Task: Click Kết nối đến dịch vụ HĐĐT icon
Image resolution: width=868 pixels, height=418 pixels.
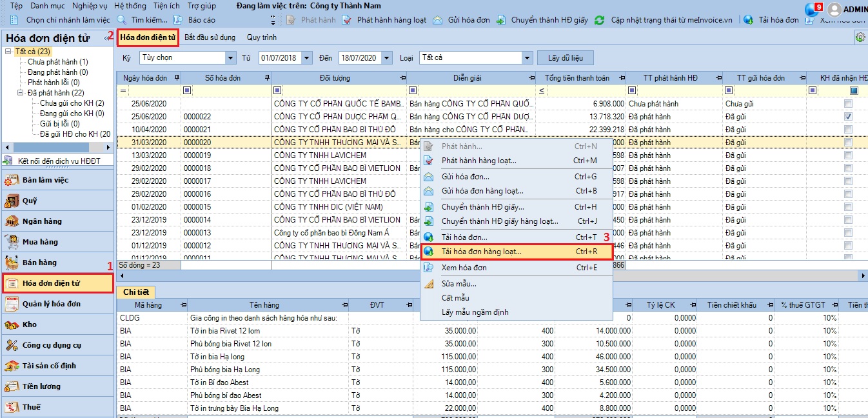Action: pyautogui.click(x=8, y=160)
